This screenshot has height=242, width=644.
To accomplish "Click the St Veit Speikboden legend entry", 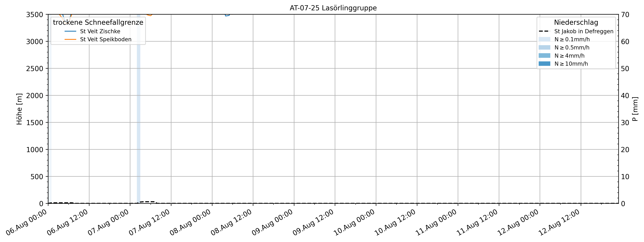I will tap(105, 39).
